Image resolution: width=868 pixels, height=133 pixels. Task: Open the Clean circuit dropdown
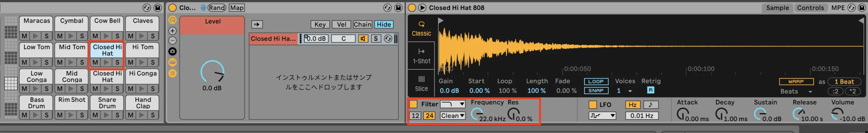tap(453, 116)
